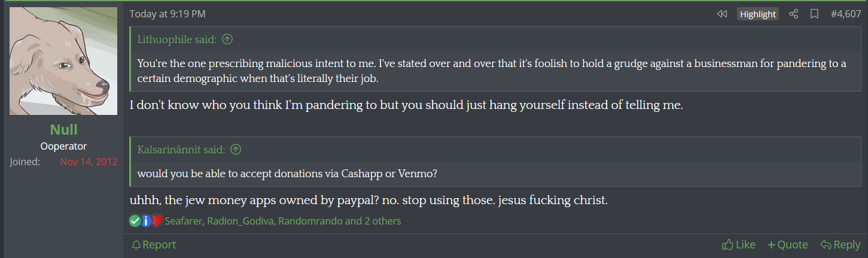Like the post with the thumbs-up button
This screenshot has width=868, height=258.
(739, 245)
